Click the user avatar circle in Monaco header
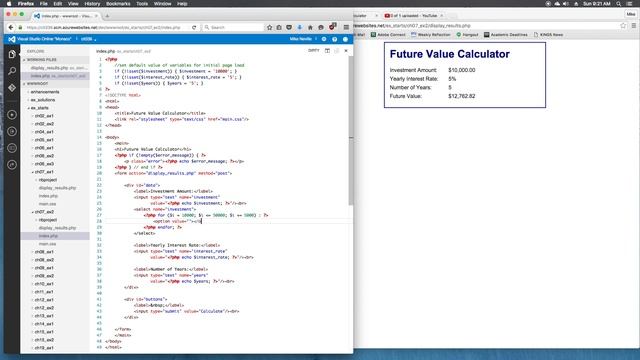Image resolution: width=640 pixels, height=360 pixels. pyautogui.click(x=345, y=39)
